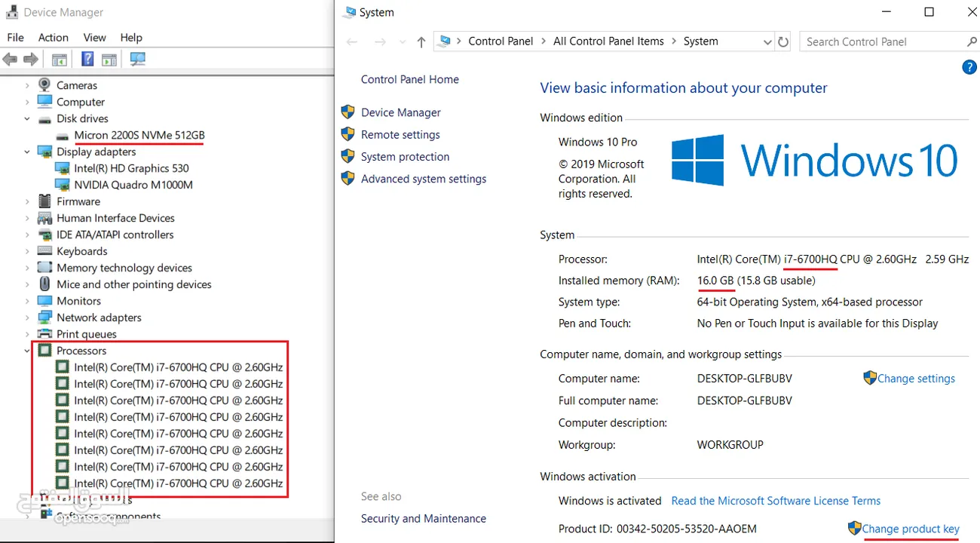Click the DESKTOP-GLFBUBV computer name value

click(x=745, y=379)
